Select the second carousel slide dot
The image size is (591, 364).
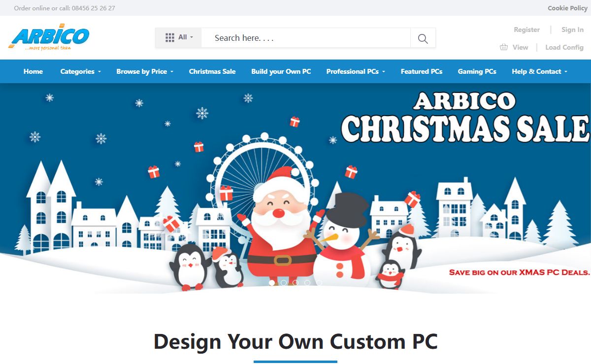[284, 283]
